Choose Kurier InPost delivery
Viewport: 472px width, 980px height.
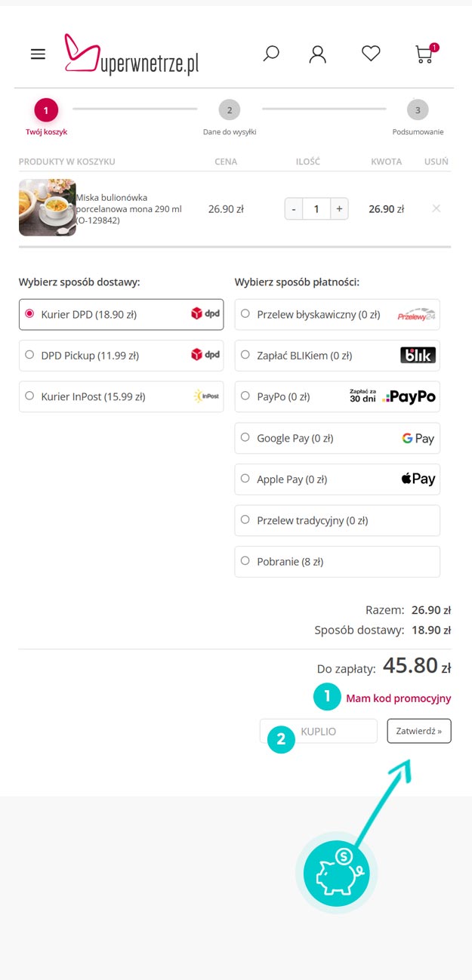click(x=29, y=396)
